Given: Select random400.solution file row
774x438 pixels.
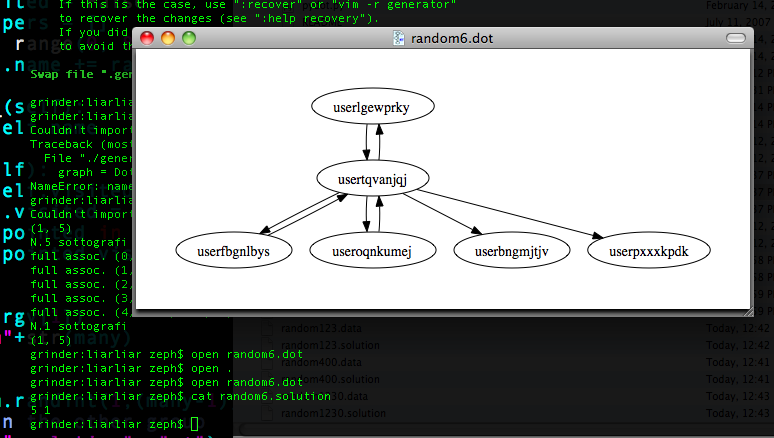Looking at the screenshot, I should [328, 379].
